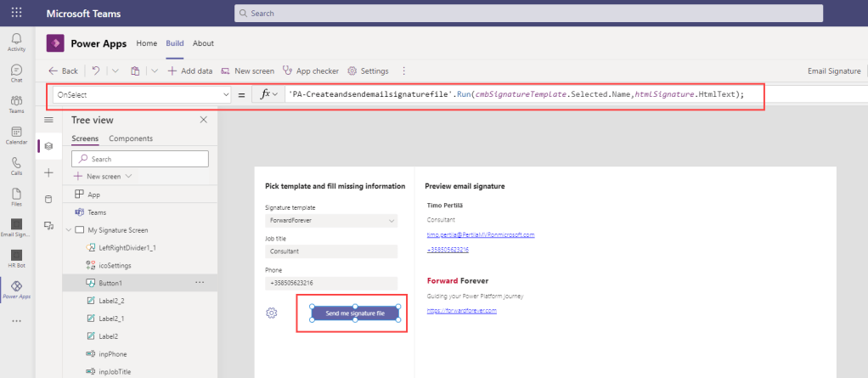Image resolution: width=868 pixels, height=378 pixels.
Task: Open the Insert plus icon in left rail
Action: pos(48,172)
